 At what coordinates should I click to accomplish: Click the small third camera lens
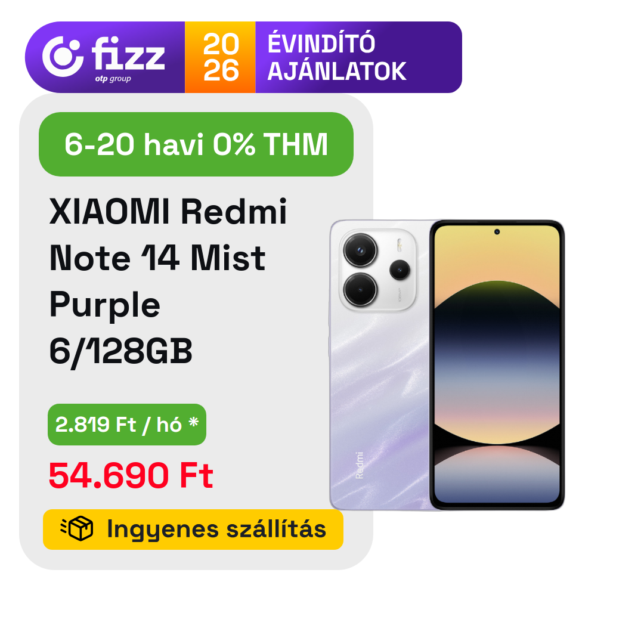point(400,270)
